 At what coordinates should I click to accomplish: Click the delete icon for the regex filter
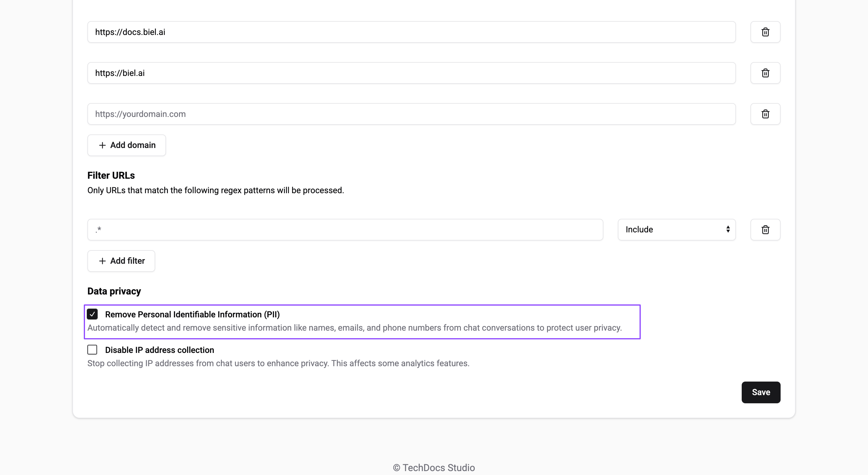click(x=765, y=229)
